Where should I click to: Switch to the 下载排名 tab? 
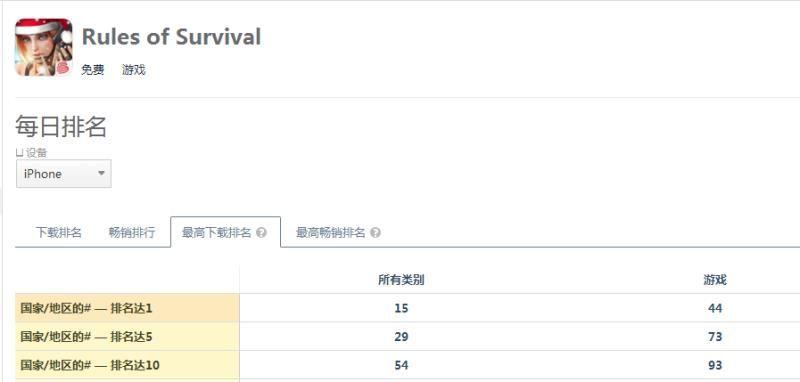tap(59, 233)
